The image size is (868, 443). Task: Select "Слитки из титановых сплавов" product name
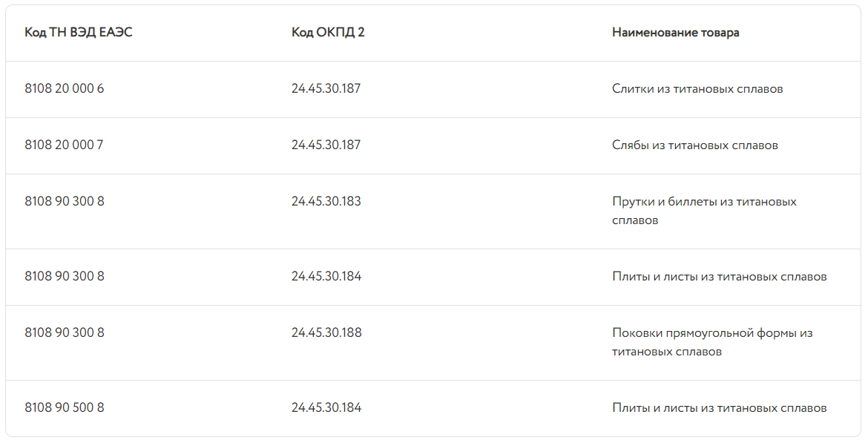pos(697,89)
